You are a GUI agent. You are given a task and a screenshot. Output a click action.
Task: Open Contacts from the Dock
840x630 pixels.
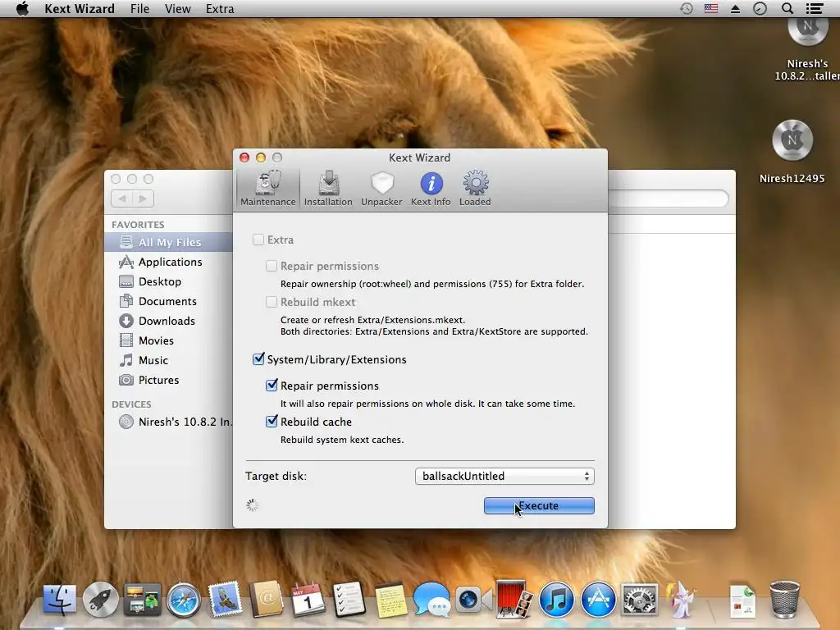tap(267, 599)
